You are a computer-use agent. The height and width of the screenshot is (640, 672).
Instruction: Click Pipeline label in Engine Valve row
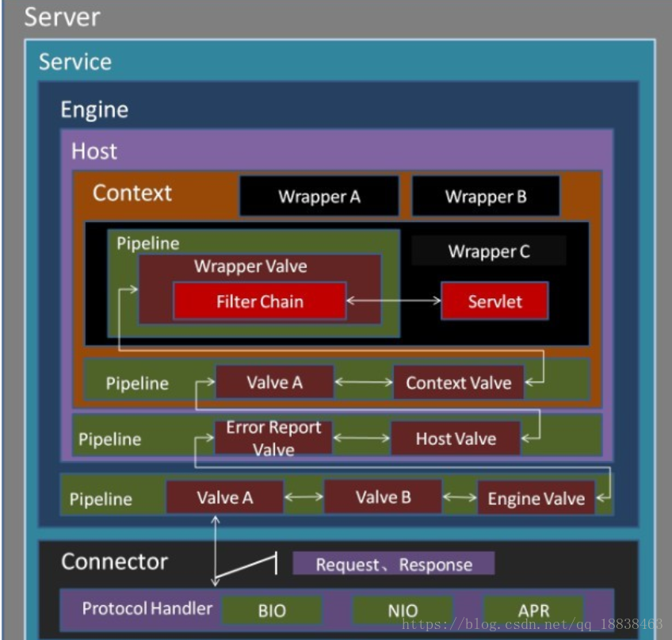point(101,500)
